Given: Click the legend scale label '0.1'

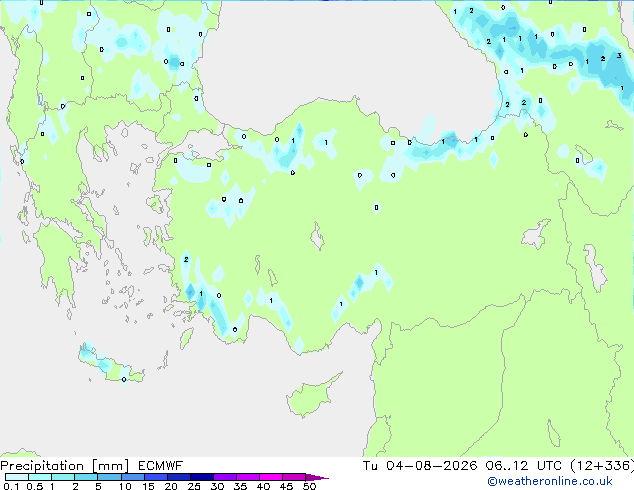Looking at the screenshot, I should (x=11, y=486).
